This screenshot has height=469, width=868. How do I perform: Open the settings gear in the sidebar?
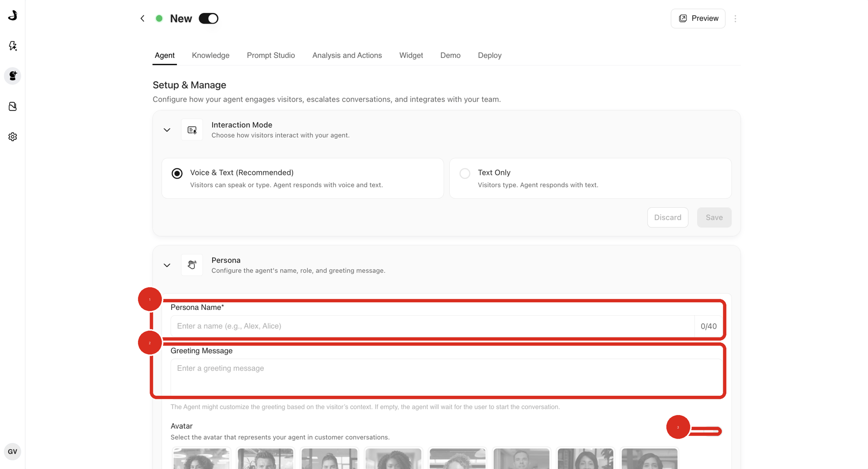point(13,137)
